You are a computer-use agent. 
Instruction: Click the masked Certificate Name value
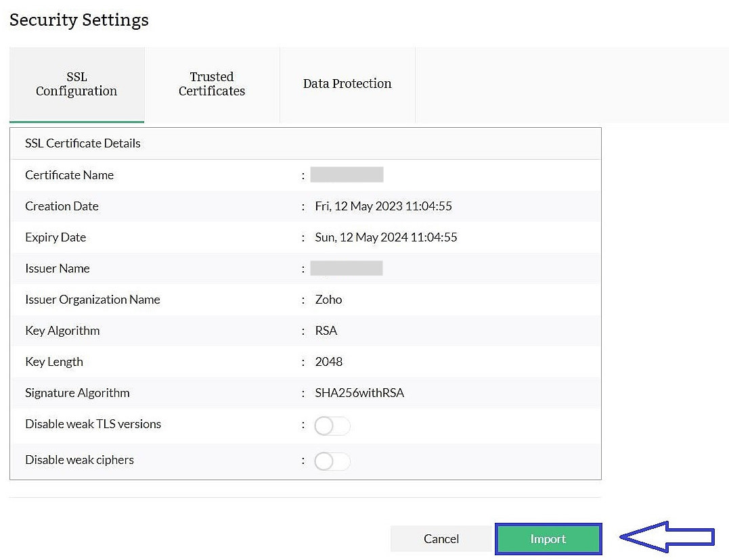(347, 174)
